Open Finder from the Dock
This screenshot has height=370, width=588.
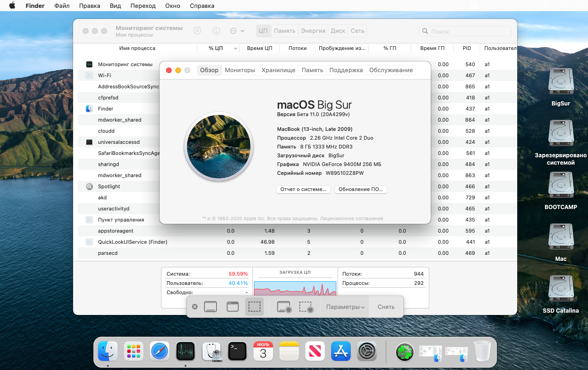pyautogui.click(x=108, y=352)
